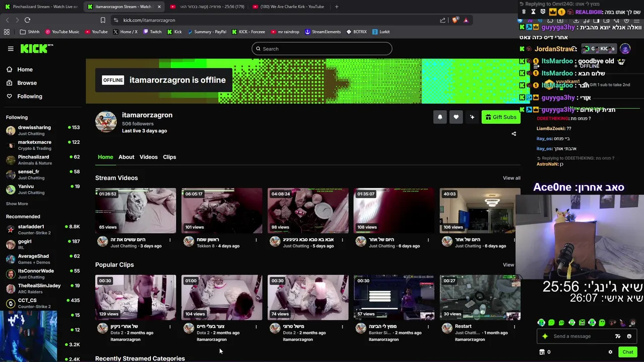Image resolution: width=644 pixels, height=362 pixels.
Task: Click the heart follow button
Action: [x=456, y=117]
